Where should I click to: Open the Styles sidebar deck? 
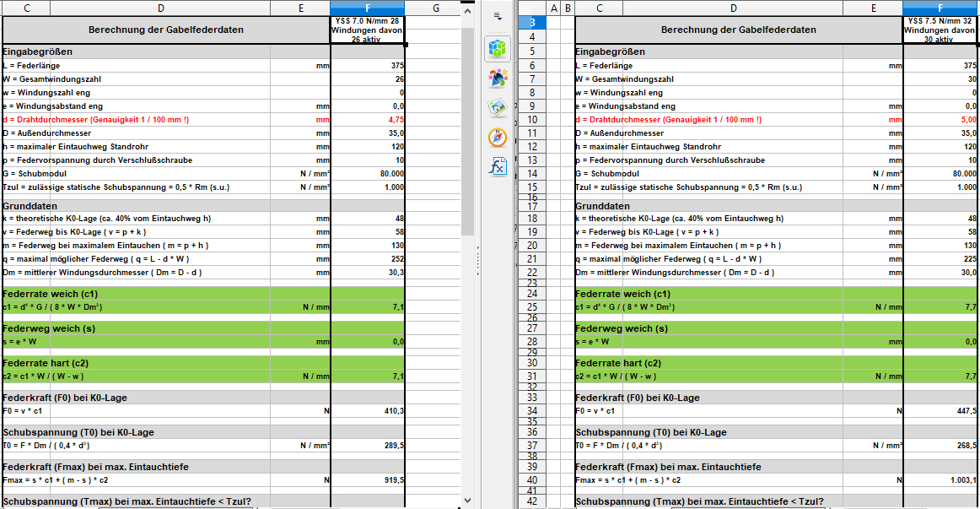click(498, 79)
